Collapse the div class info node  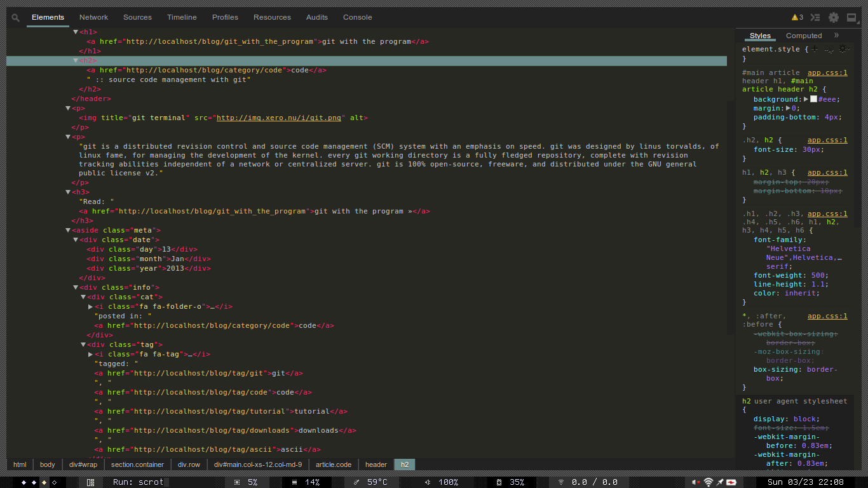[76, 287]
